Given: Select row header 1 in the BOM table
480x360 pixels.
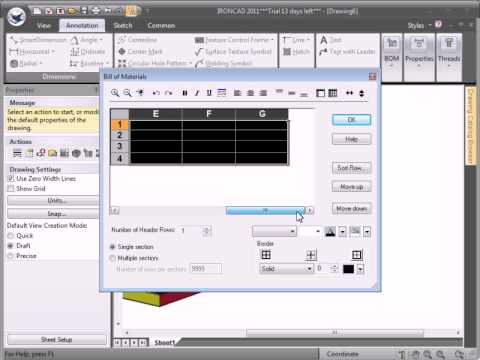Looking at the screenshot, I should pos(119,125).
